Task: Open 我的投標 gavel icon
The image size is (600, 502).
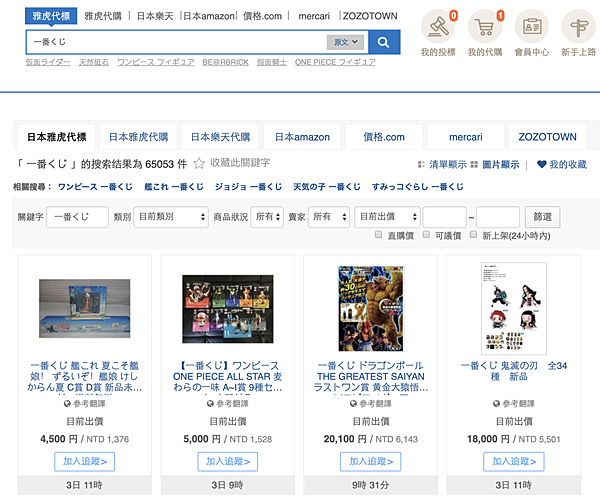Action: [438, 26]
